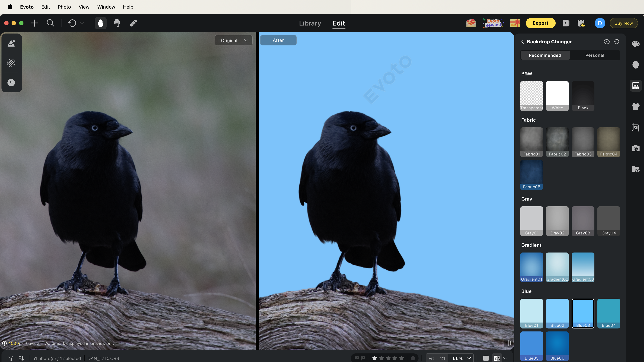Image resolution: width=644 pixels, height=362 pixels.
Task: Select the healing/band-aid retouch tool
Action: [133, 23]
